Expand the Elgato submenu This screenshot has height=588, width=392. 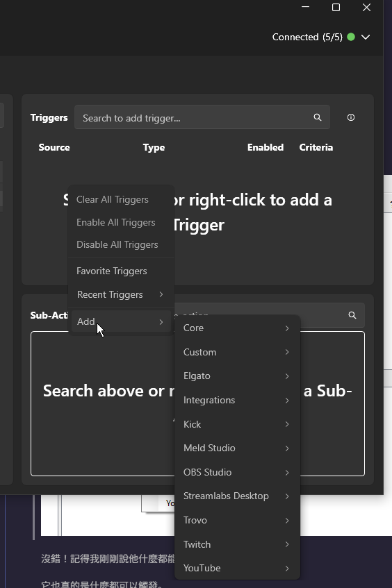click(x=237, y=376)
